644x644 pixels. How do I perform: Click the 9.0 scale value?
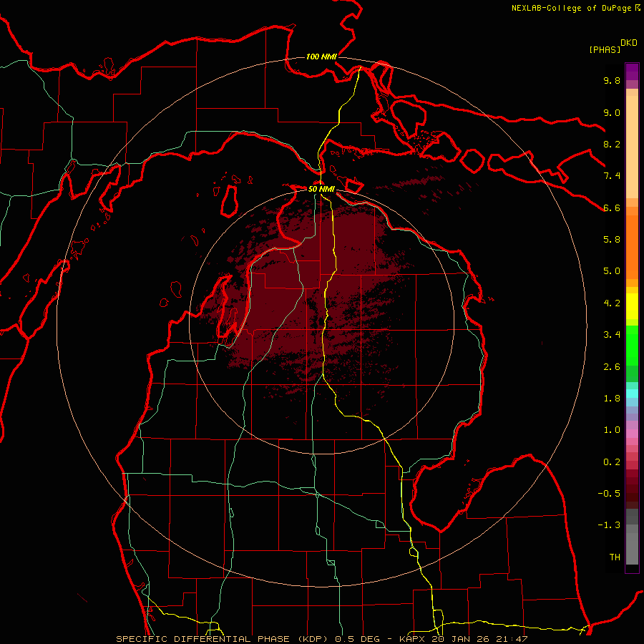point(612,113)
